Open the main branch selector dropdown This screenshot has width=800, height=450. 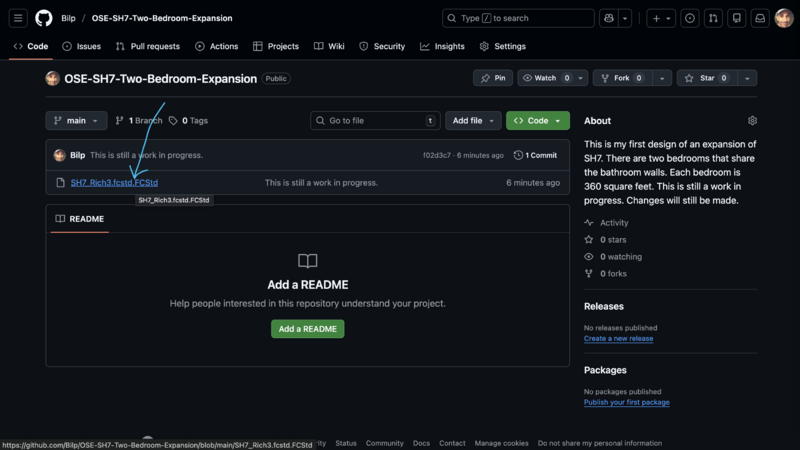(77, 120)
